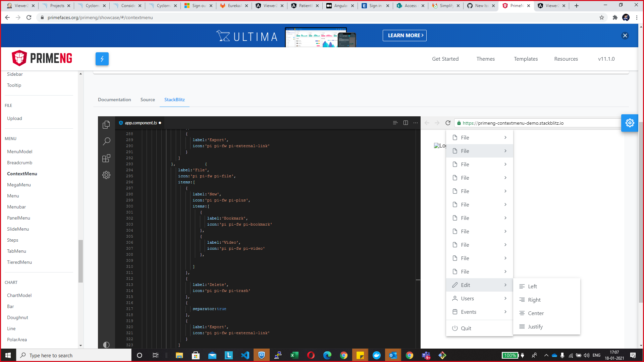
Task: Expand the Users submenu chevron
Action: (505, 298)
